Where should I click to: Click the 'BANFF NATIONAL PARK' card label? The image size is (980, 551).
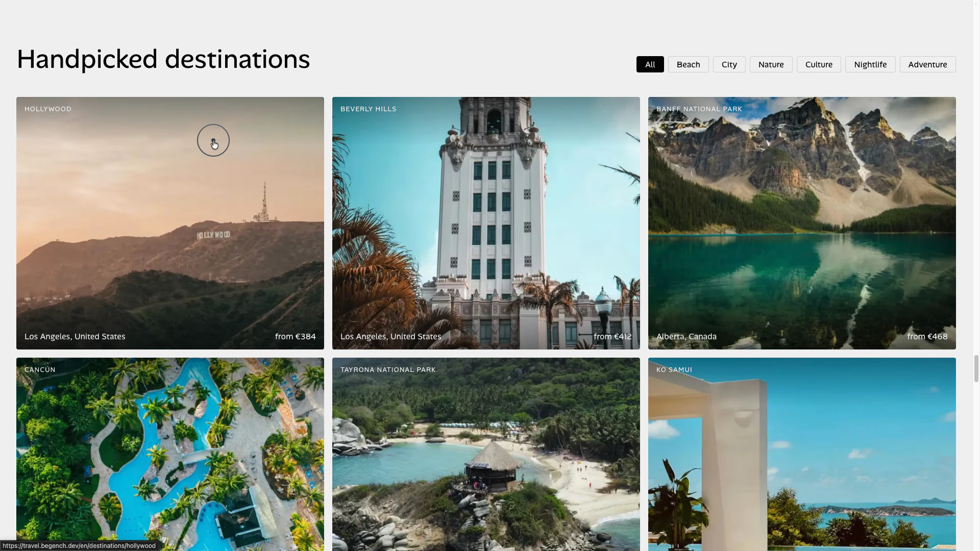(699, 109)
